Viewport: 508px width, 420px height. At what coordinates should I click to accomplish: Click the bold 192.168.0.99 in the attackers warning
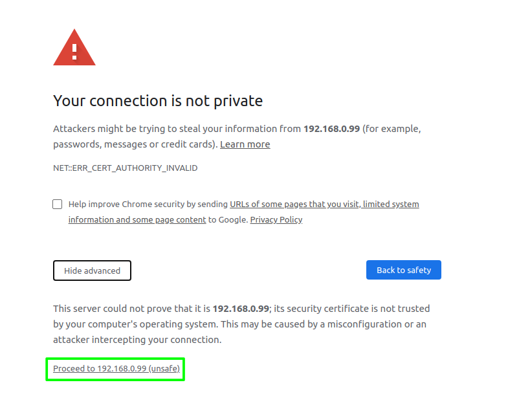[331, 129]
